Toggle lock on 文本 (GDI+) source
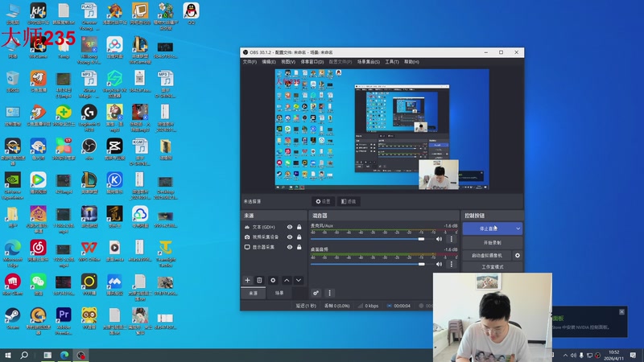The height and width of the screenshot is (362, 644). coord(299,227)
